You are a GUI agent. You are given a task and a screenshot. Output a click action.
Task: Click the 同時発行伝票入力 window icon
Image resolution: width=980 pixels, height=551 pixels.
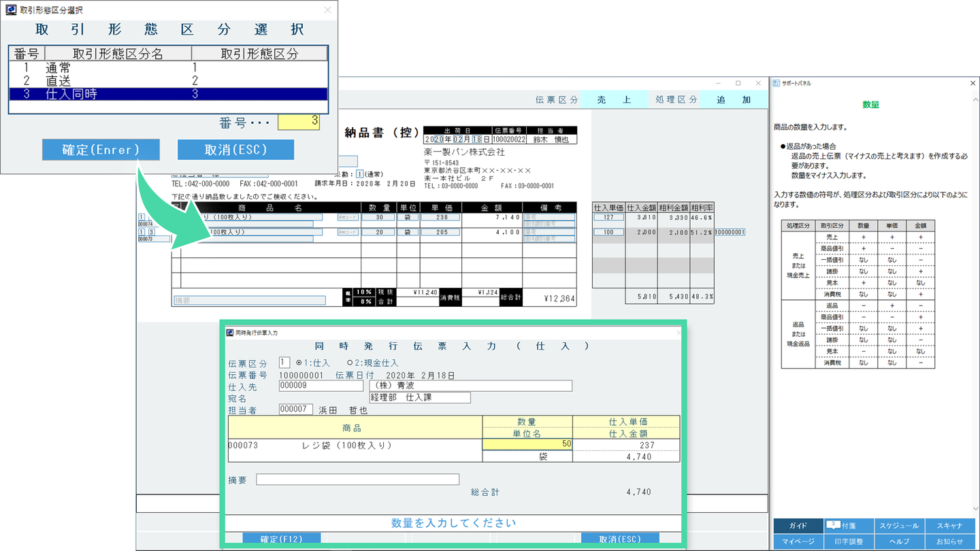pos(229,333)
